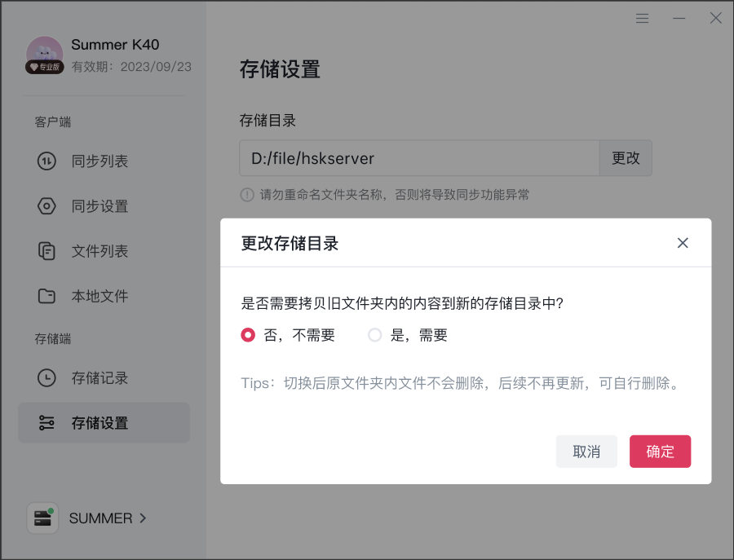The width and height of the screenshot is (734, 560).
Task: Open local files (本地文件) folder icon
Action: (46, 296)
